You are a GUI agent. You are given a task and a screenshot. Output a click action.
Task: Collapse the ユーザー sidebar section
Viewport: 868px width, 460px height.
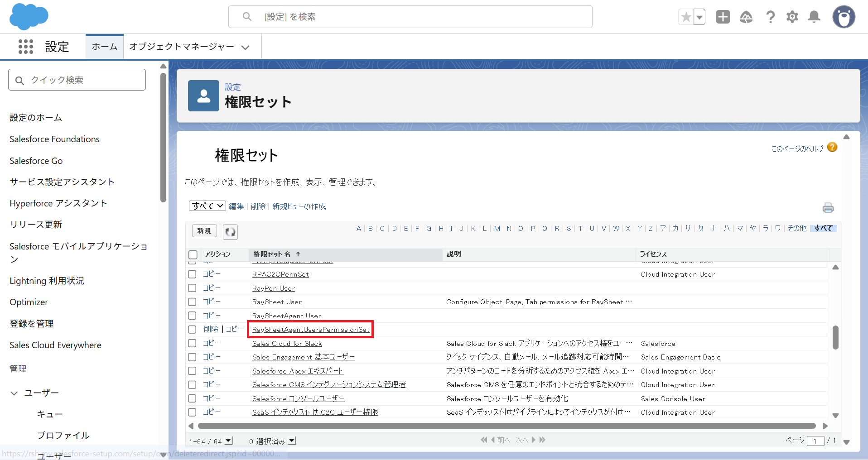14,393
